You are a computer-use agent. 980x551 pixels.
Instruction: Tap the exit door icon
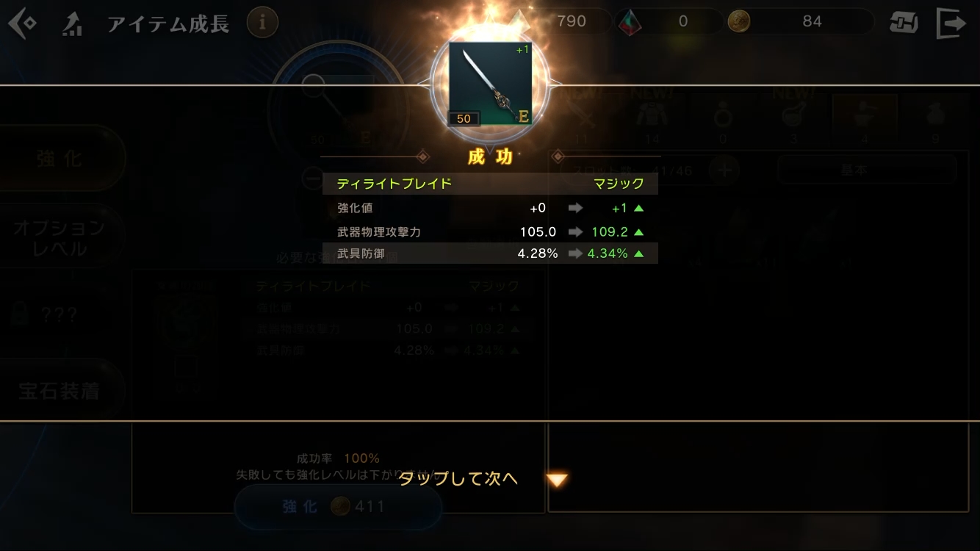[951, 24]
